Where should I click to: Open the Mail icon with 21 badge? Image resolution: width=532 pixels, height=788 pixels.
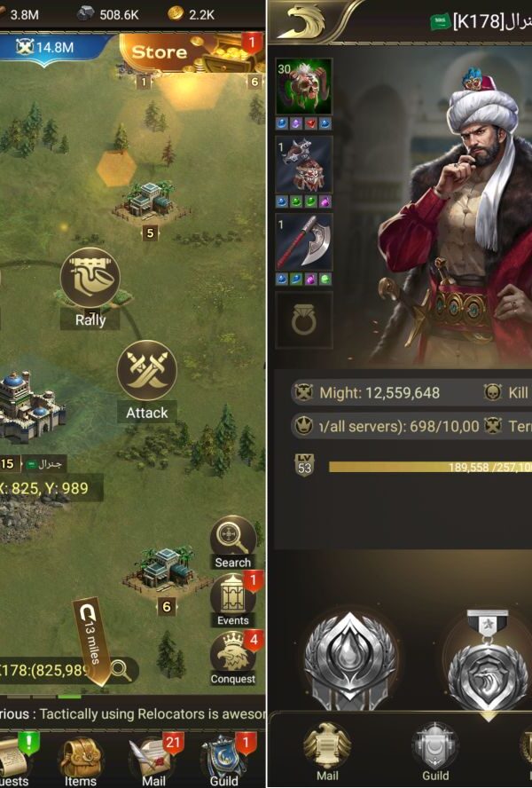[153, 756]
